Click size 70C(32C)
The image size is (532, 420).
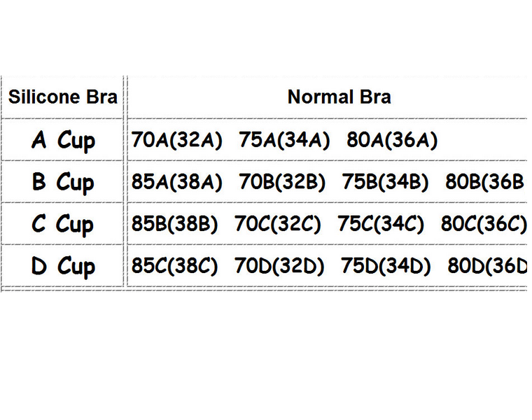277,224
